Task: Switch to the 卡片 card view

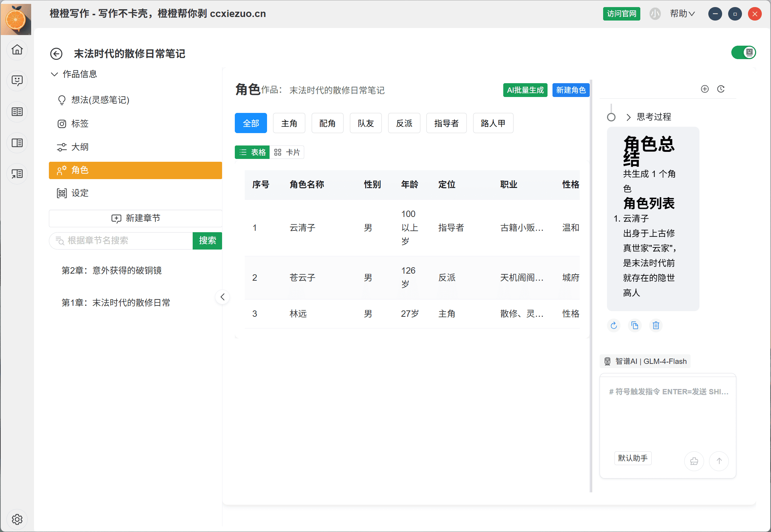Action: click(x=287, y=152)
